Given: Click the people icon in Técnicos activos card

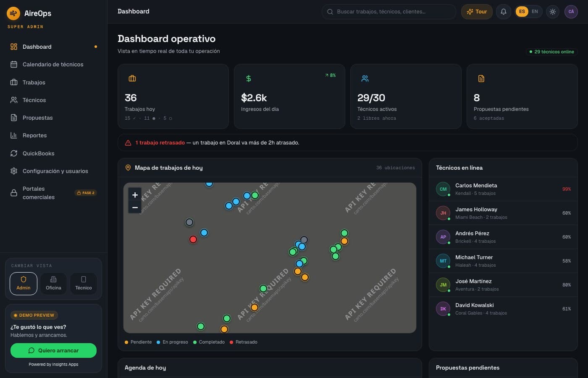Looking at the screenshot, I should (365, 79).
